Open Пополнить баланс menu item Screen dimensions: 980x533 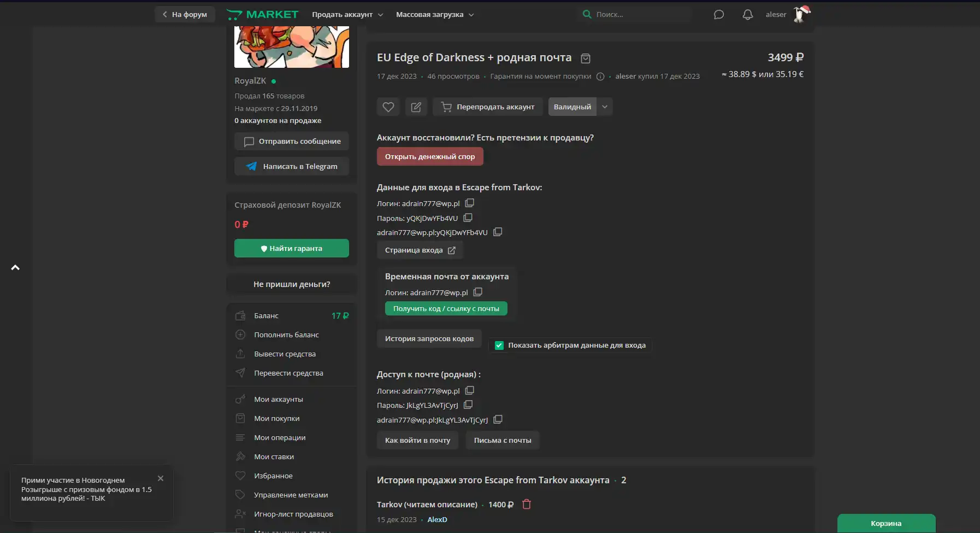click(x=292, y=335)
